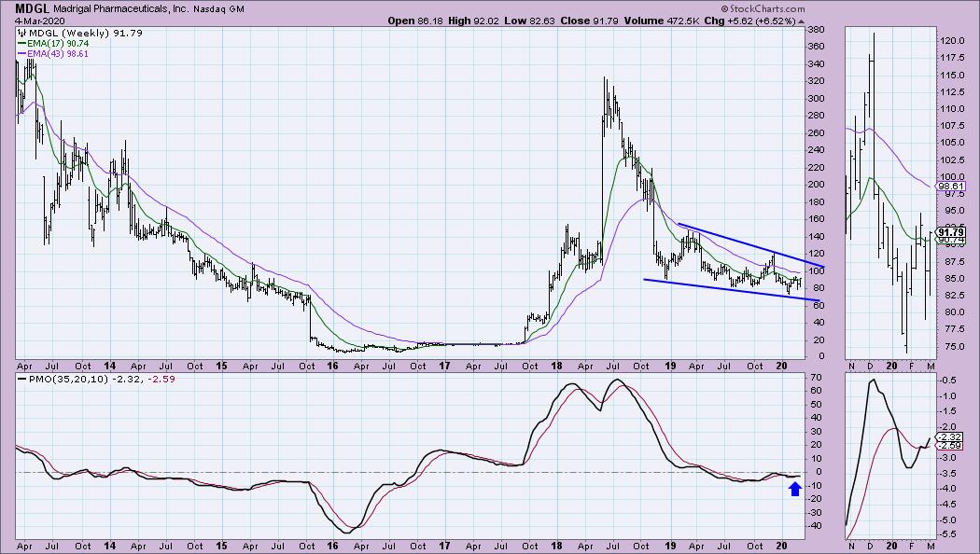The image size is (980, 554).
Task: Click the year 16 label under the price chart
Action: [332, 366]
